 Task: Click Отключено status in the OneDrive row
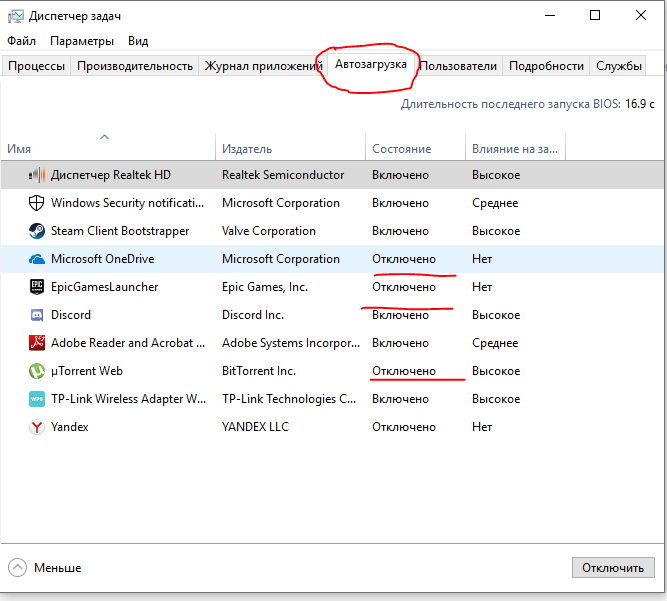[404, 259]
